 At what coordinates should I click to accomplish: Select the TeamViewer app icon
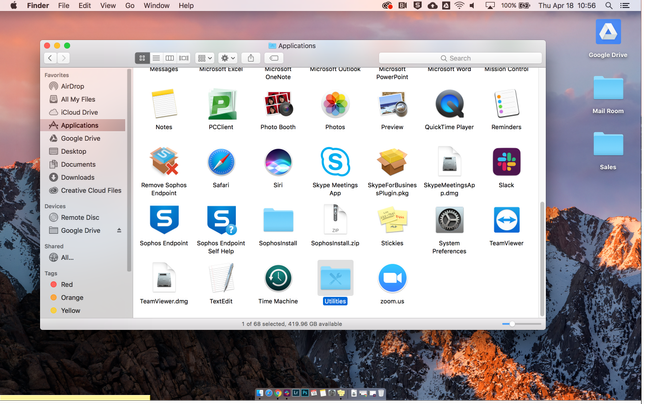point(506,220)
